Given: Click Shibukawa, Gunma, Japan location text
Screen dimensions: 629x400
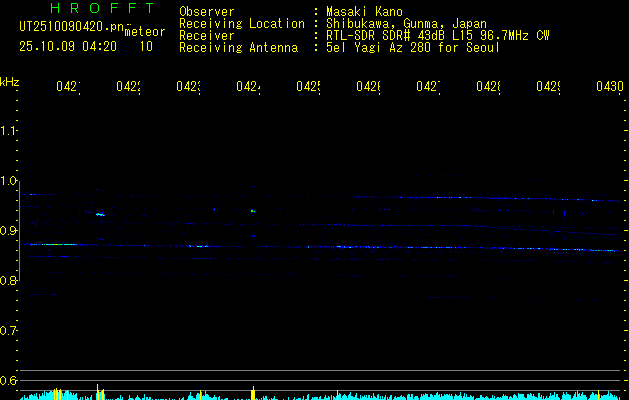Looking at the screenshot, I should point(406,24).
